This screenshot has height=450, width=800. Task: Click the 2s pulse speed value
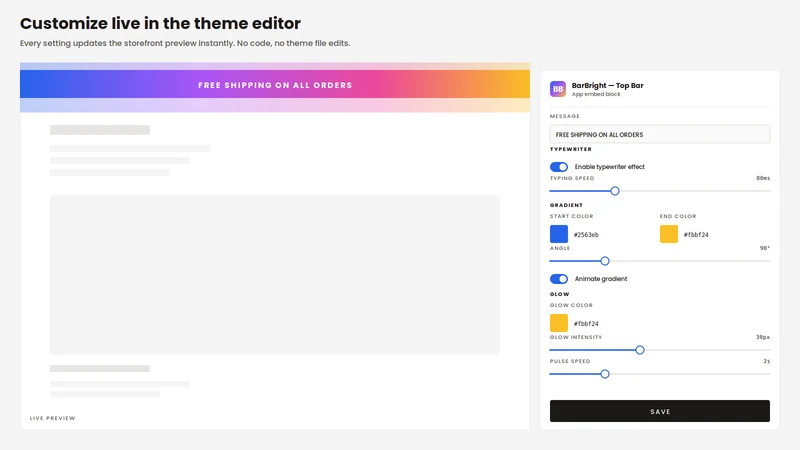[x=766, y=361]
